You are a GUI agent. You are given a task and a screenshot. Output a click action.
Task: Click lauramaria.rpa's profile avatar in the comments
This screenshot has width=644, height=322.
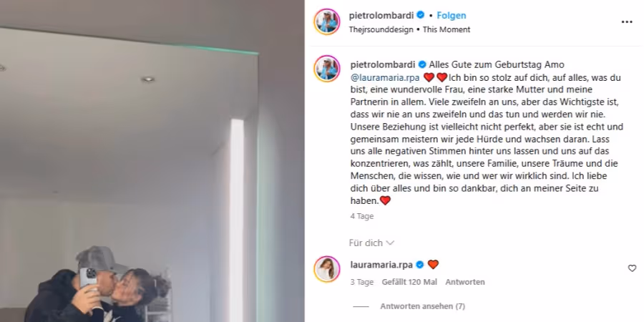pos(327,269)
